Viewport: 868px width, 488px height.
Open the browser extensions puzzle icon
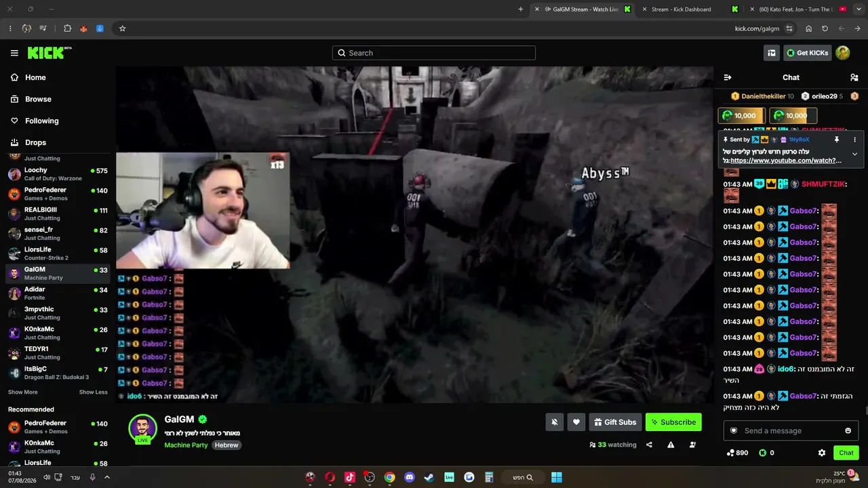tap(67, 28)
